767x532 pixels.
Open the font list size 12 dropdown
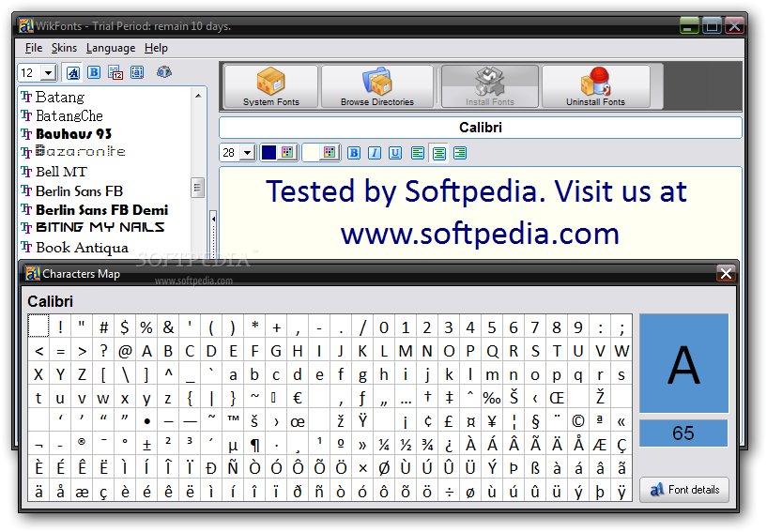tap(48, 73)
